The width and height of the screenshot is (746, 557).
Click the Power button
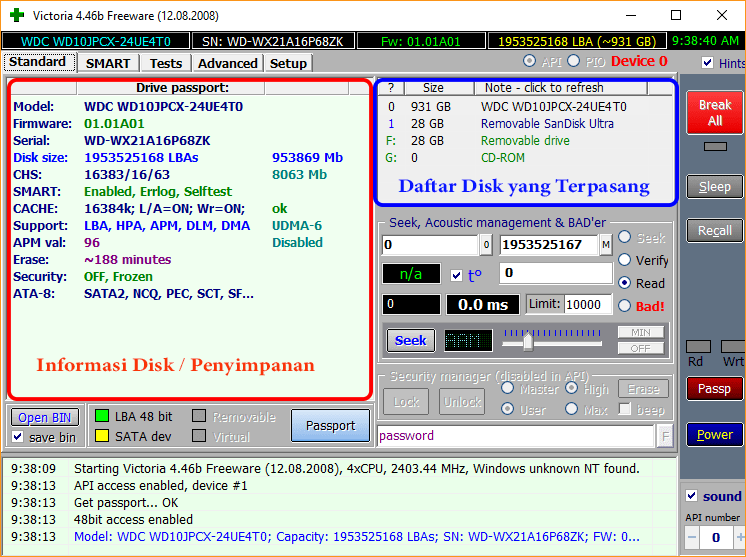[x=715, y=434]
